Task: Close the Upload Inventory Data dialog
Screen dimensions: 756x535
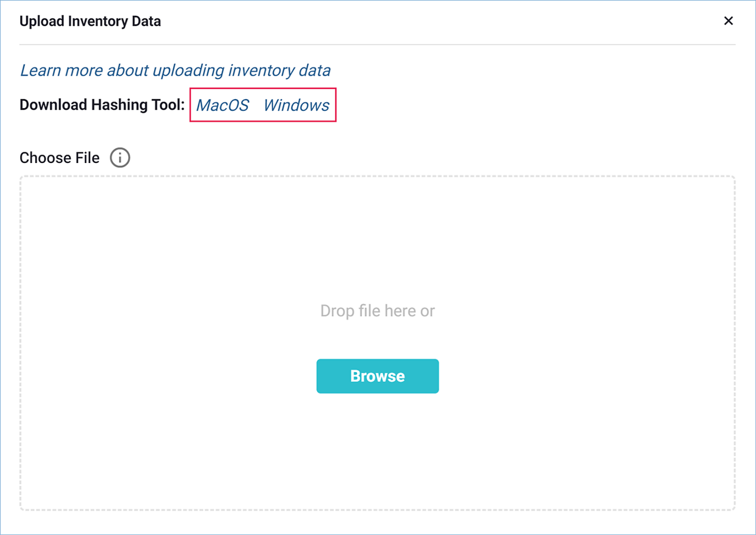Action: pos(728,21)
